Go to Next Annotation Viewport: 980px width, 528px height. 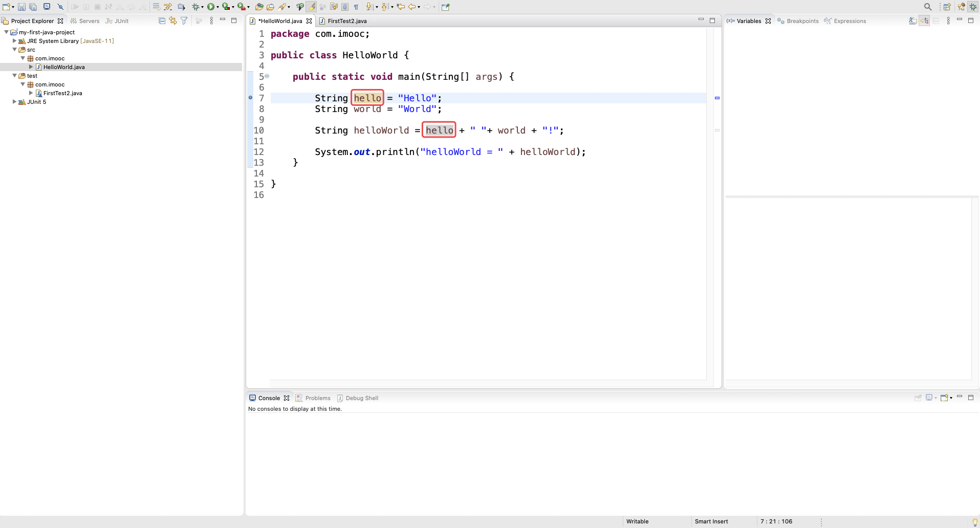click(x=369, y=7)
